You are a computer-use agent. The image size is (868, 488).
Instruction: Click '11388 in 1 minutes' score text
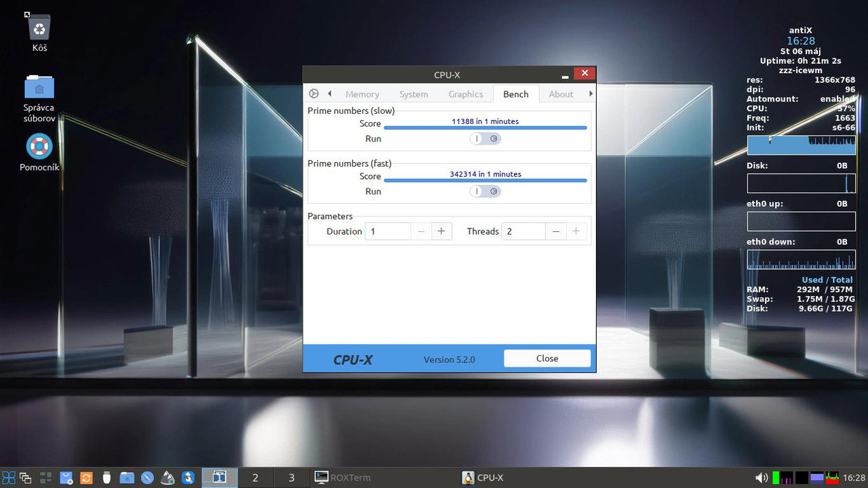pyautogui.click(x=486, y=121)
